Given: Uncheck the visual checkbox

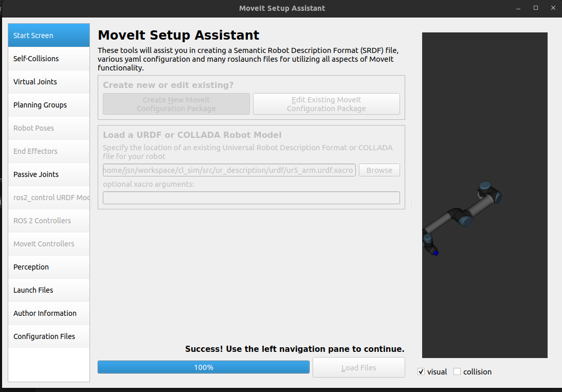Looking at the screenshot, I should tap(421, 372).
